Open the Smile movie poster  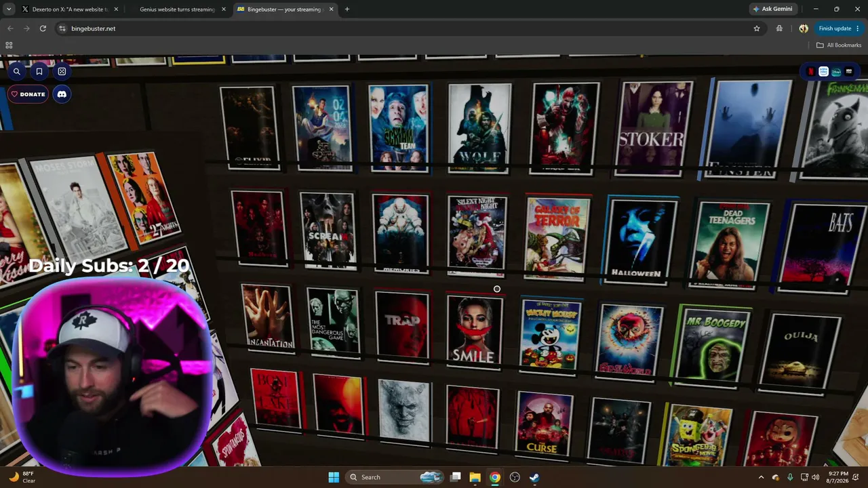tap(474, 331)
